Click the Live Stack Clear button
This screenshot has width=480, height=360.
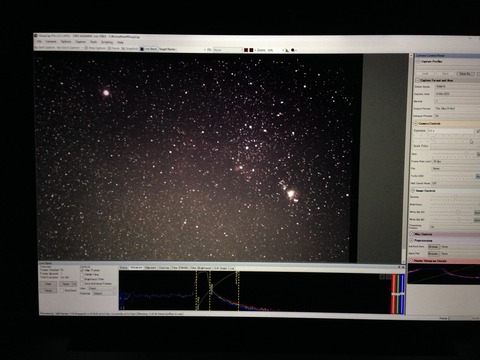[x=48, y=284]
